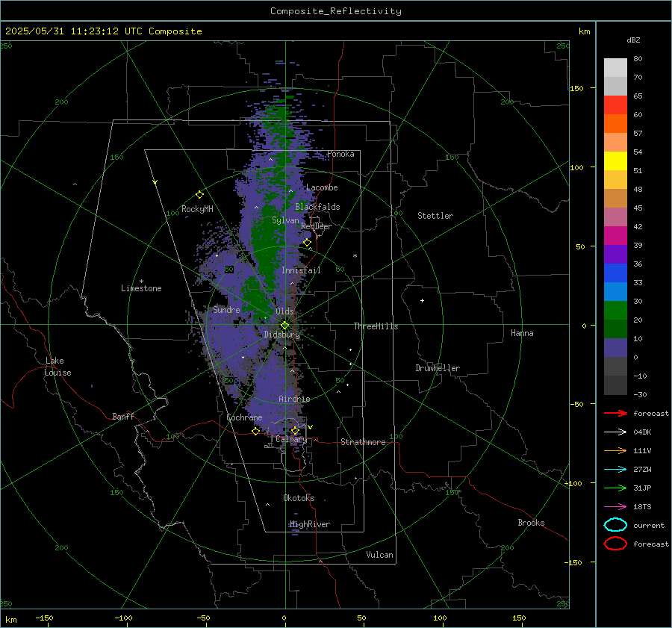Click the Limestone label
This screenshot has height=628, width=672.
[141, 288]
